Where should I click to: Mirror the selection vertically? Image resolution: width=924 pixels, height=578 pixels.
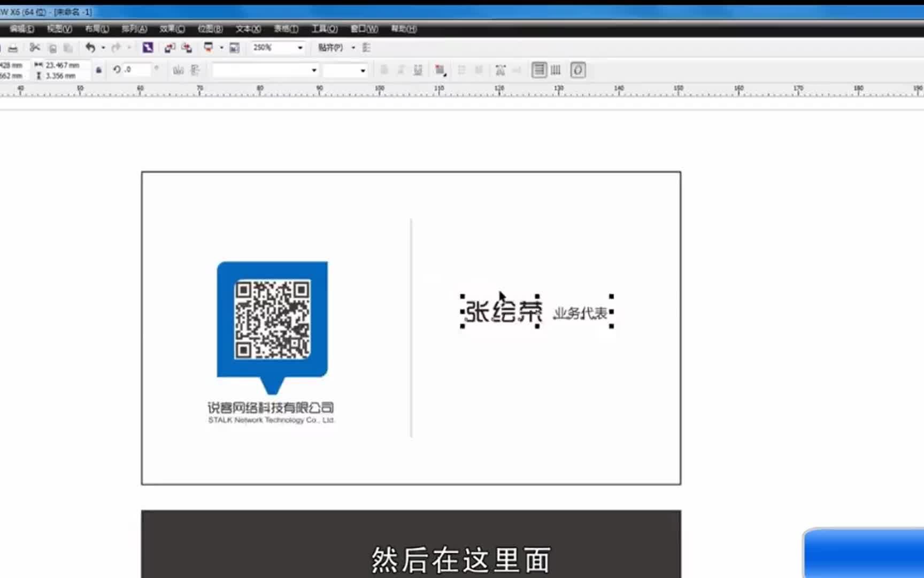(195, 70)
